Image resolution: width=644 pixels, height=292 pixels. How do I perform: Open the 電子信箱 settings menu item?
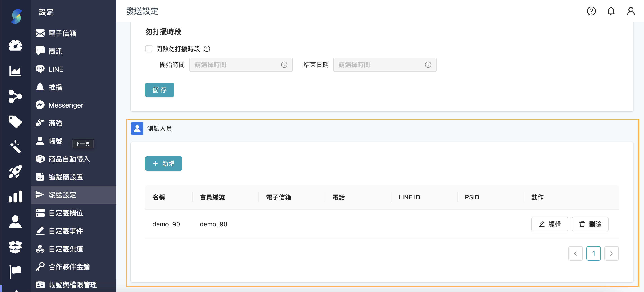pos(62,33)
